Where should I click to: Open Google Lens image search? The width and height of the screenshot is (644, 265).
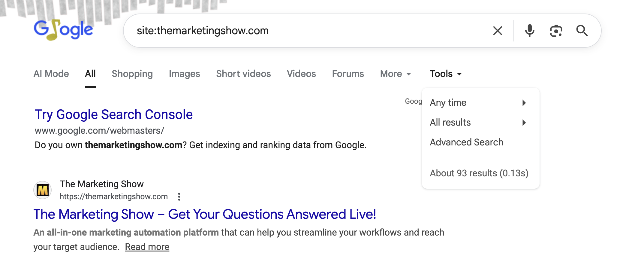click(556, 31)
